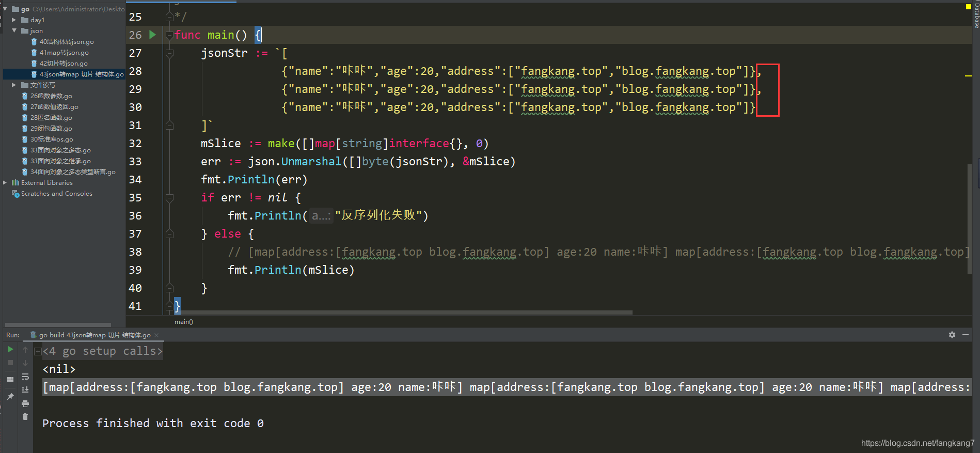
Task: Open the Database tool window
Action: click(x=976, y=14)
